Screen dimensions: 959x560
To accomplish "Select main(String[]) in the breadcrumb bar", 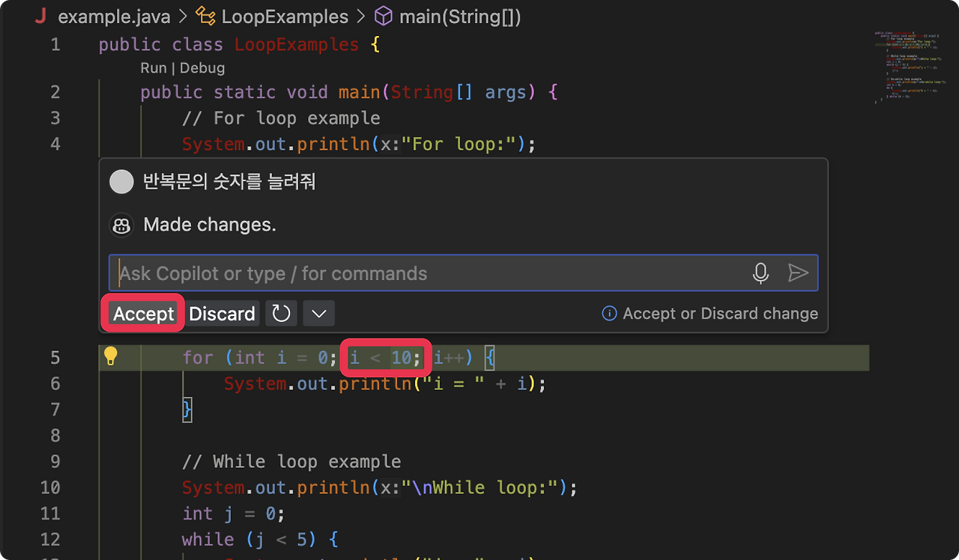I will [x=461, y=16].
